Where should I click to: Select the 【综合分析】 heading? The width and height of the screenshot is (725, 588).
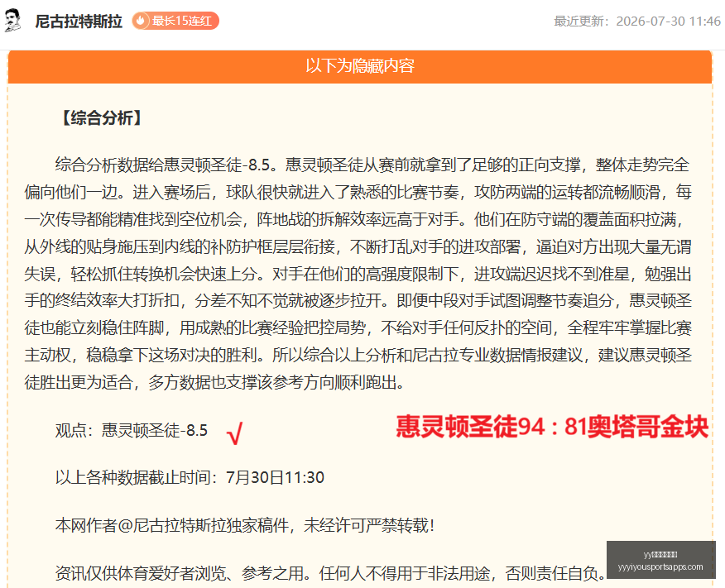(102, 118)
